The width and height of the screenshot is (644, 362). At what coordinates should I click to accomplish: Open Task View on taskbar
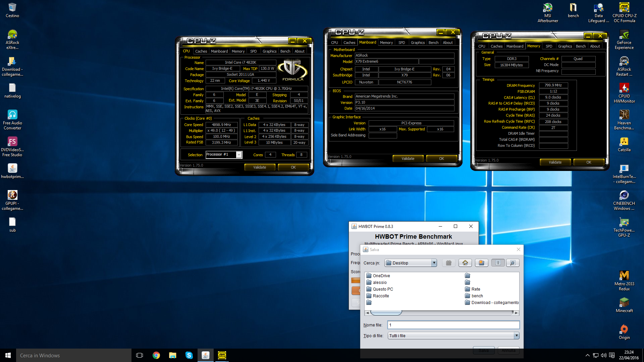click(140, 355)
